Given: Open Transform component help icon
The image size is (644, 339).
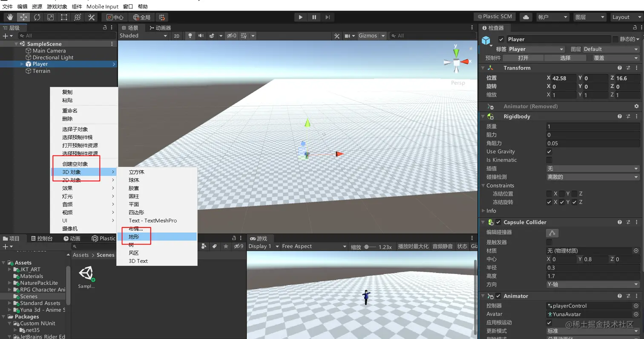Looking at the screenshot, I should 620,68.
